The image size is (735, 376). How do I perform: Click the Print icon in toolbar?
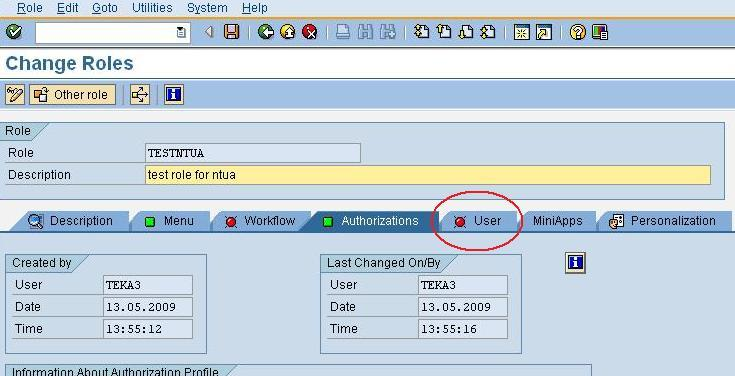(343, 32)
